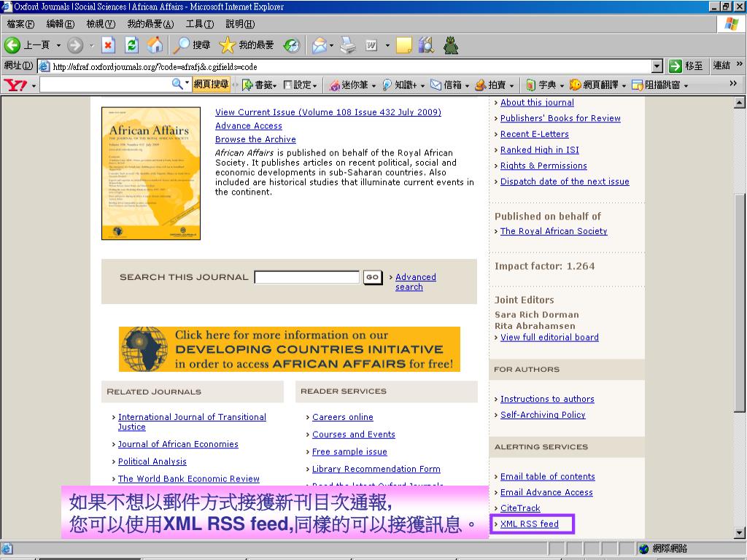The width and height of the screenshot is (747, 560).
Task: Open the 檢視(V) View menu
Action: click(x=101, y=24)
